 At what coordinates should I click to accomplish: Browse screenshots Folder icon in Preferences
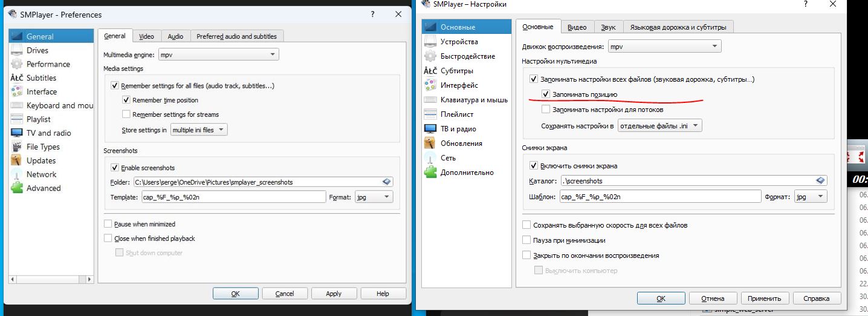387,182
